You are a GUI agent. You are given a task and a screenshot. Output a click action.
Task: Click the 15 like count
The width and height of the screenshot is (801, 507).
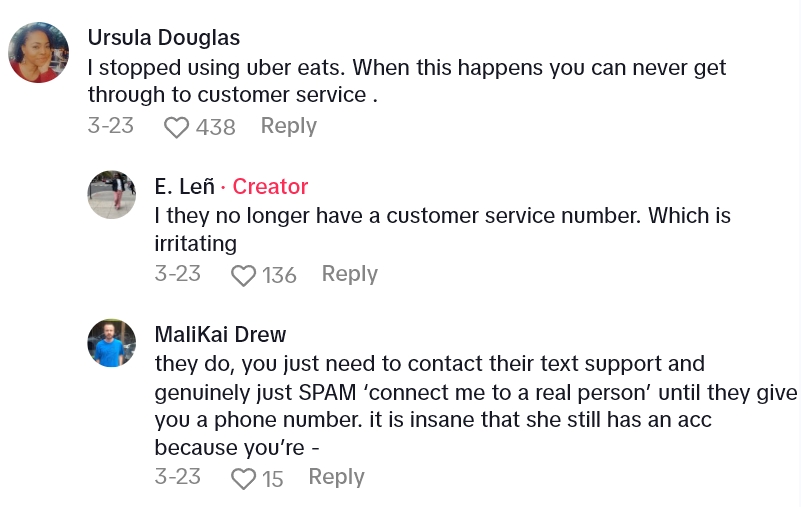(273, 479)
